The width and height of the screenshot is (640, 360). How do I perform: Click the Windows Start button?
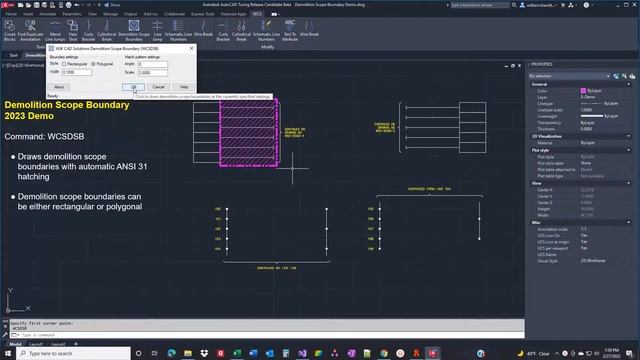coord(8,353)
